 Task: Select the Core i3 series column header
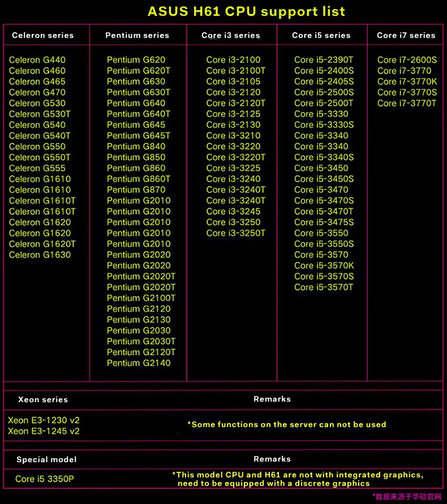click(231, 36)
